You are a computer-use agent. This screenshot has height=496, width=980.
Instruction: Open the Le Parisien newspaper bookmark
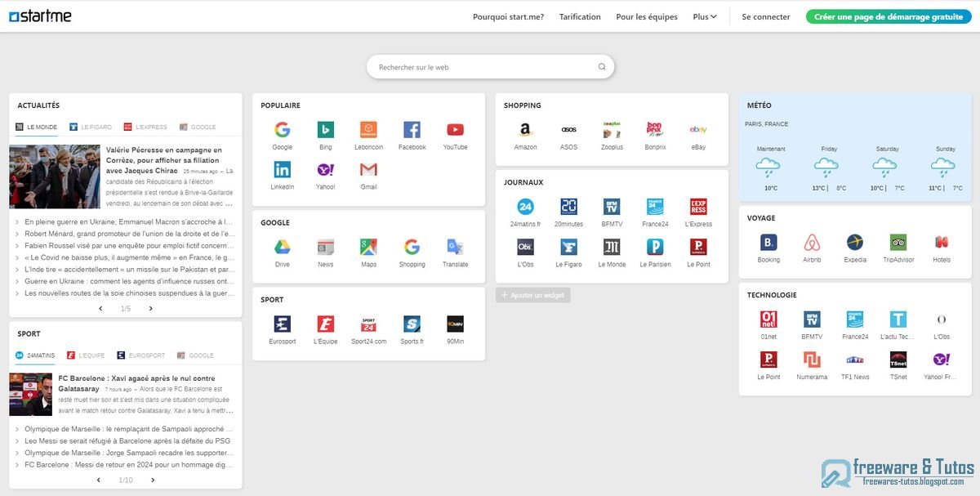point(655,247)
